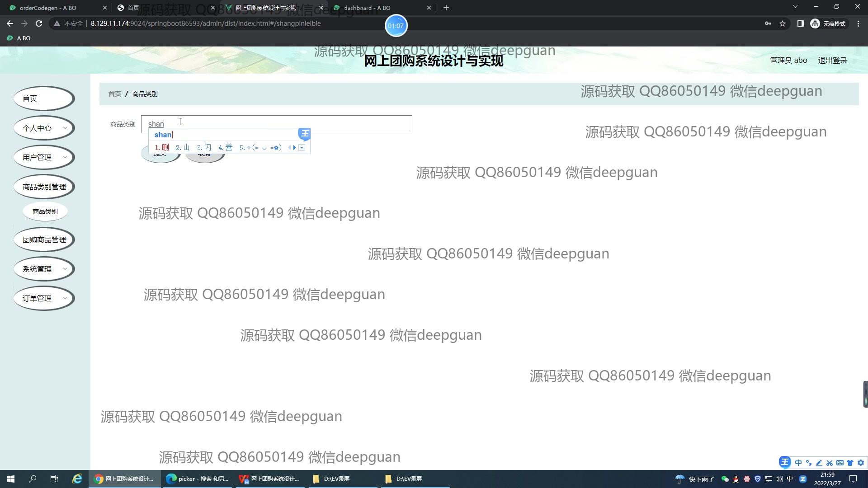The image size is (868, 488).
Task: Toggle IME punctuation mode icon
Action: tap(808, 463)
